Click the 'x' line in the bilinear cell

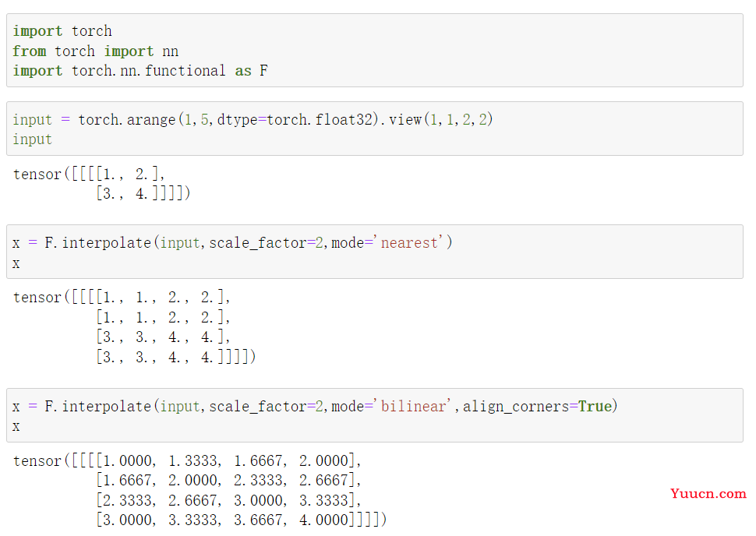pyautogui.click(x=16, y=427)
